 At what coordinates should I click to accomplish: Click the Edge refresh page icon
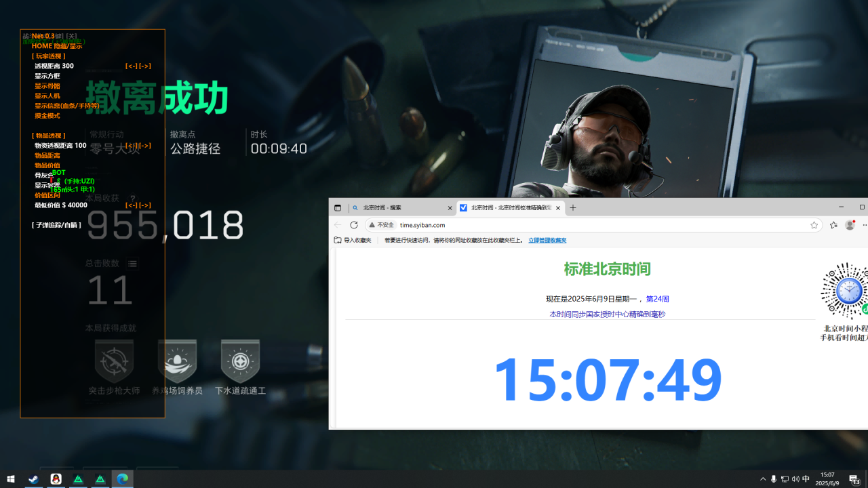[353, 225]
